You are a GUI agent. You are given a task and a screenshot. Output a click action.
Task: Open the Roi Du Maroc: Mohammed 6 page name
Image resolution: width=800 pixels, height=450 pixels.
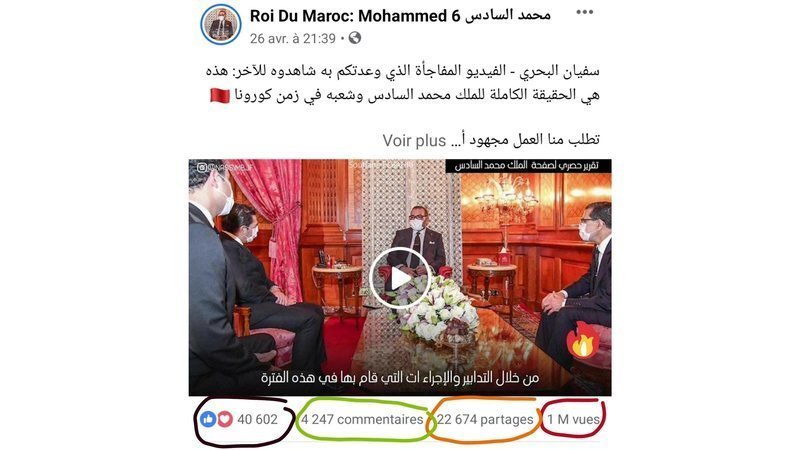[x=400, y=16]
